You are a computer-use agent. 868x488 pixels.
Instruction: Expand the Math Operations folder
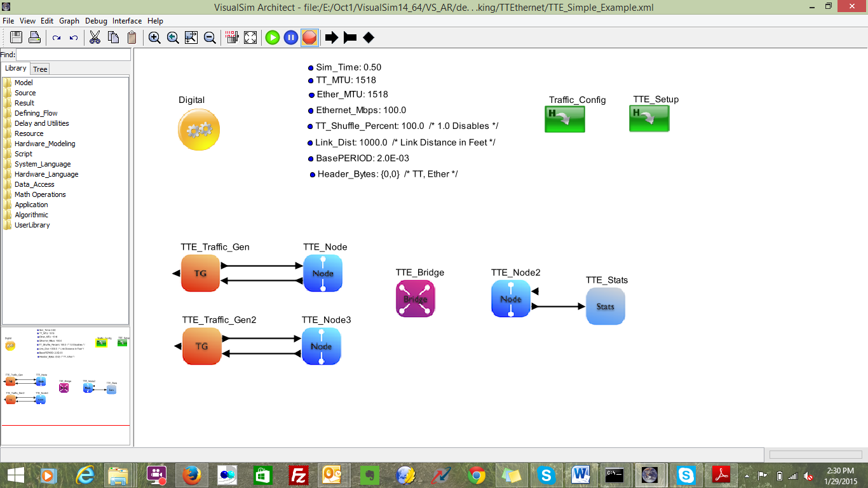pyautogui.click(x=40, y=194)
